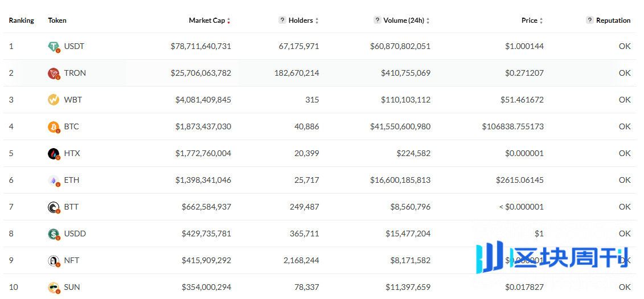Viewport: 644px width, 299px height.
Task: Select SUN price $0.017827
Action: point(524,287)
